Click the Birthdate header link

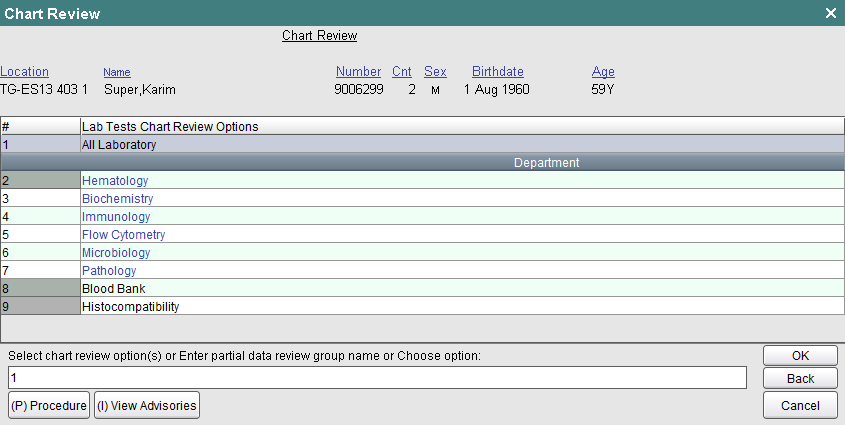497,72
